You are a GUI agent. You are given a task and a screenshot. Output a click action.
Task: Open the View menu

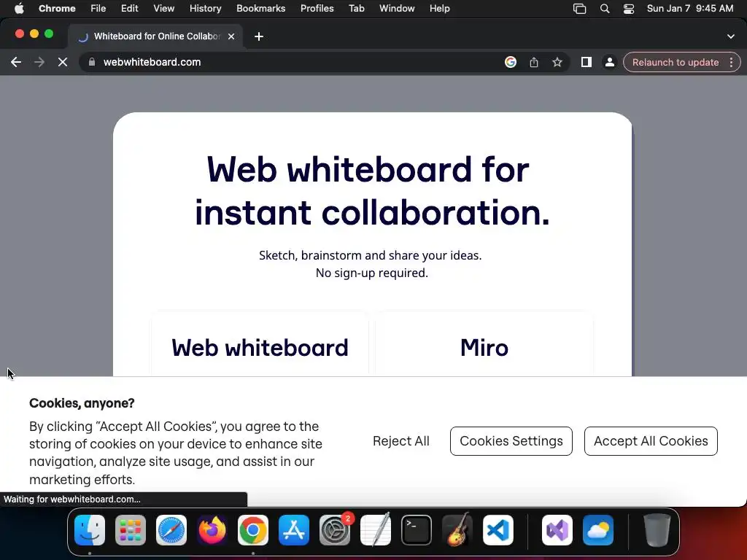point(163,8)
